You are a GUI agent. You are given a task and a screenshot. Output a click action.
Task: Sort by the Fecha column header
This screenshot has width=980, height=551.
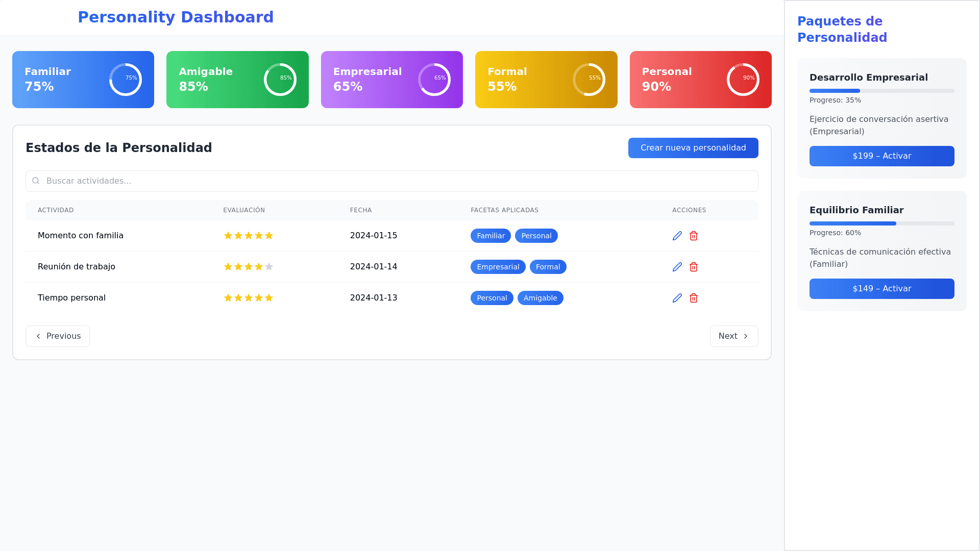point(361,210)
